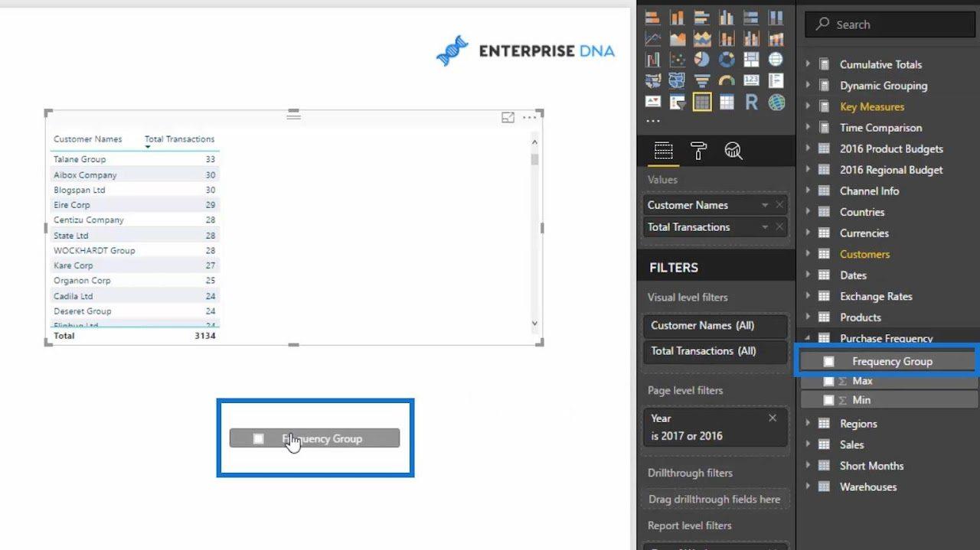This screenshot has height=550, width=980.
Task: Select the Map globe visual
Action: (x=776, y=59)
